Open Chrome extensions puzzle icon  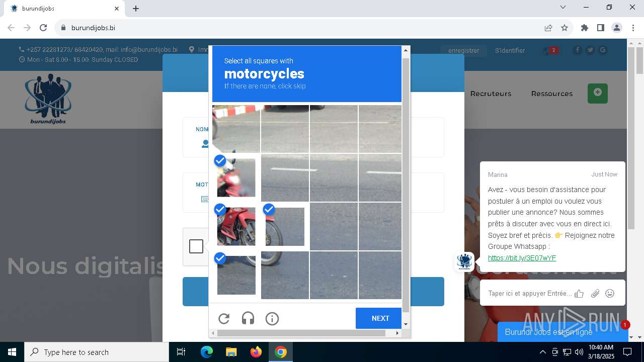[585, 28]
